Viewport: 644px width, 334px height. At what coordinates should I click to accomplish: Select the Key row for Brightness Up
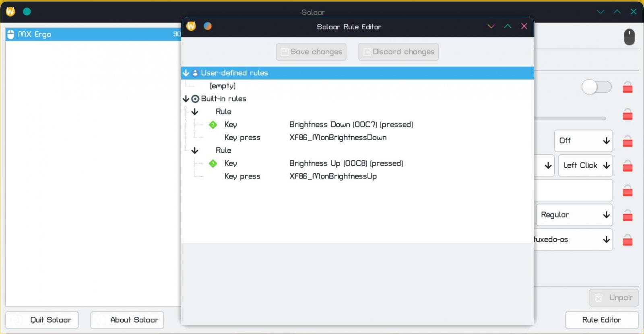tap(357, 163)
